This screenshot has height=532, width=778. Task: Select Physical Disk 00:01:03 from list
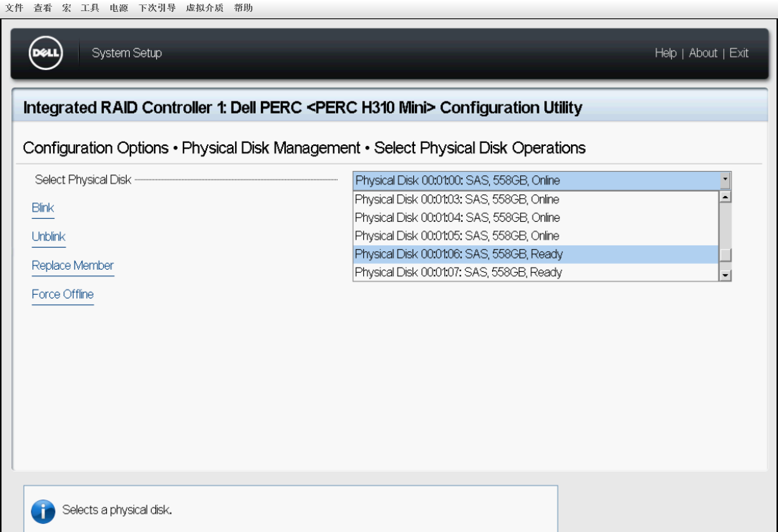457,199
